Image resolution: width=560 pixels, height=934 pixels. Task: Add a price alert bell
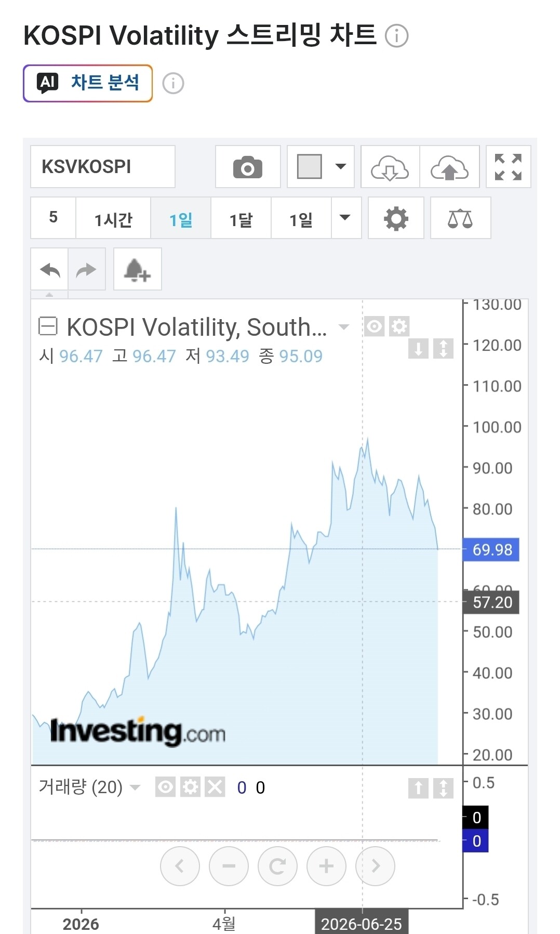point(137,270)
